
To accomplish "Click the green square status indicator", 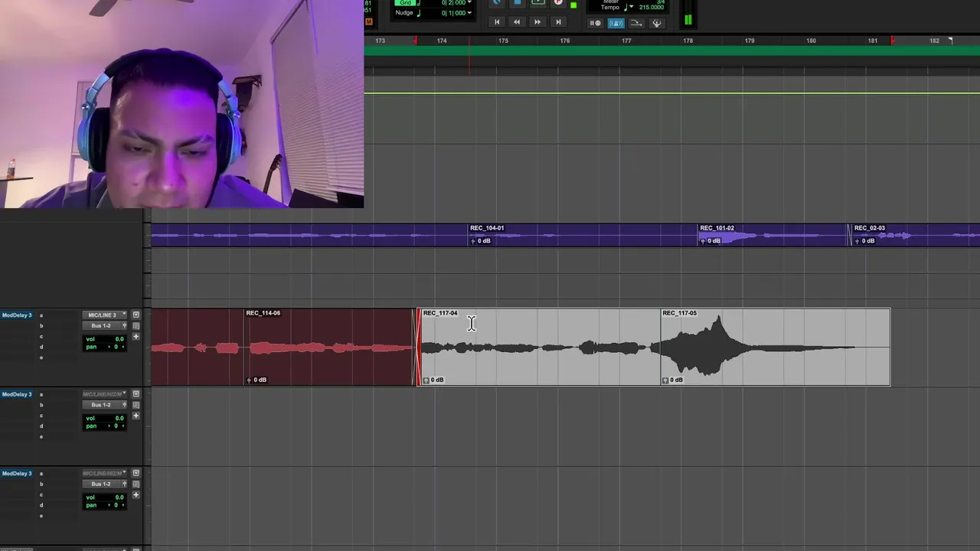I will tap(573, 5).
